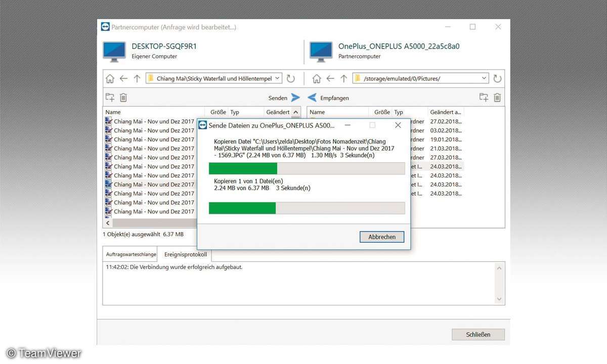Click local file list scroll-left arrow
The width and height of the screenshot is (607, 364).
(x=108, y=223)
